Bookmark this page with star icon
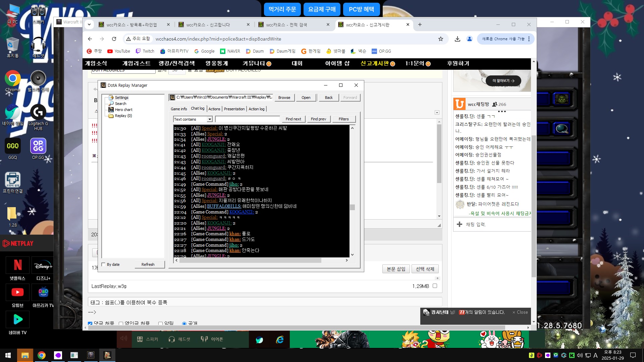 (x=441, y=39)
